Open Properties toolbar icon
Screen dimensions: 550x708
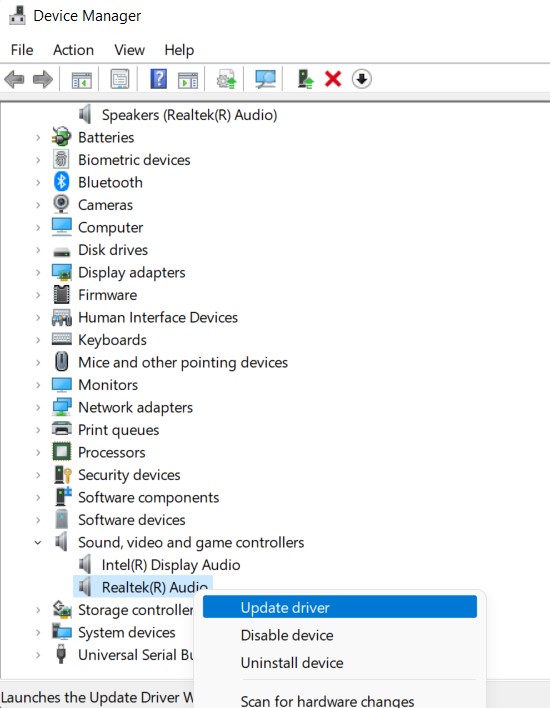120,79
